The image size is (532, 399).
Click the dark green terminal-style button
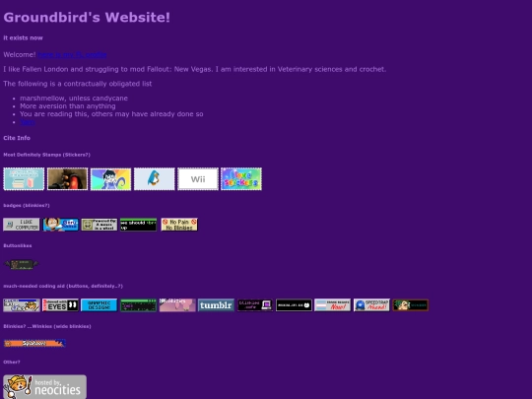tap(139, 305)
